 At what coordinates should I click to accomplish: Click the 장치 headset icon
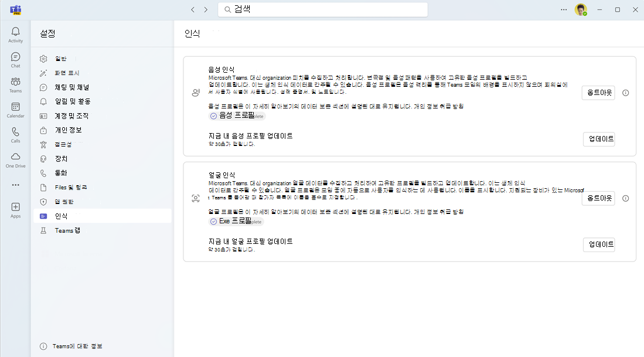(43, 159)
